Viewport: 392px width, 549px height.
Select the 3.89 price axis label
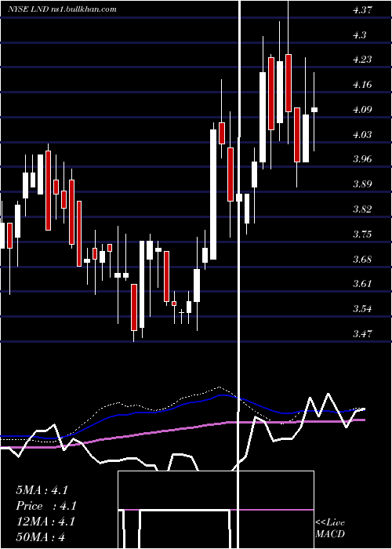pyautogui.click(x=362, y=184)
